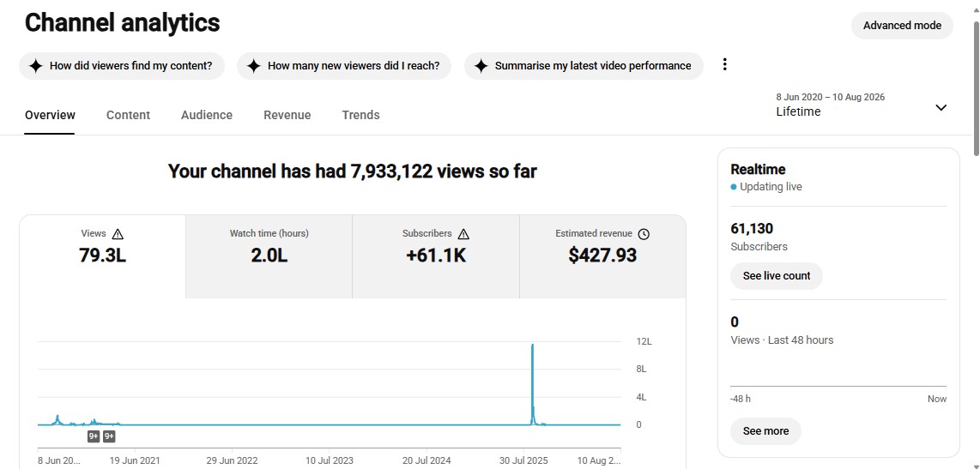The width and height of the screenshot is (980, 469).
Task: Expand the Lifetime date range dropdown
Action: click(x=862, y=105)
